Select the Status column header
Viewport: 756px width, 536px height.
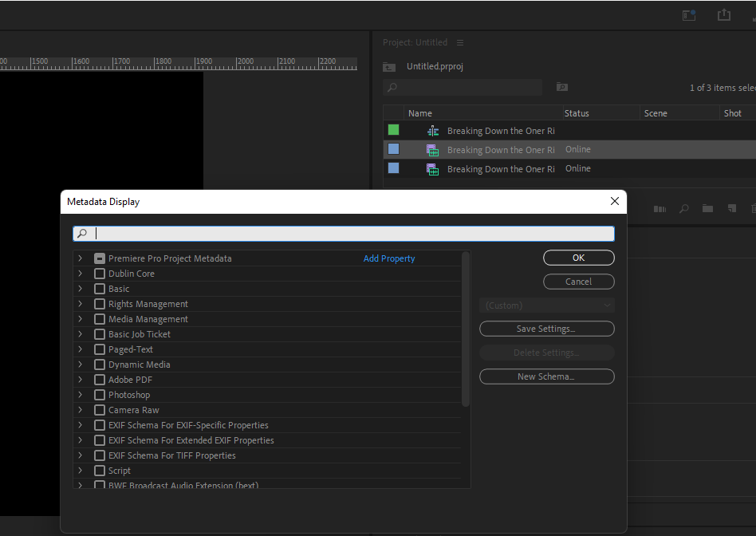click(577, 112)
